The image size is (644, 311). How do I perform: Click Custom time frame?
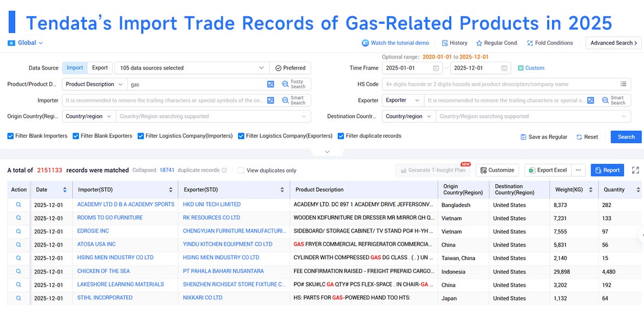(x=531, y=68)
